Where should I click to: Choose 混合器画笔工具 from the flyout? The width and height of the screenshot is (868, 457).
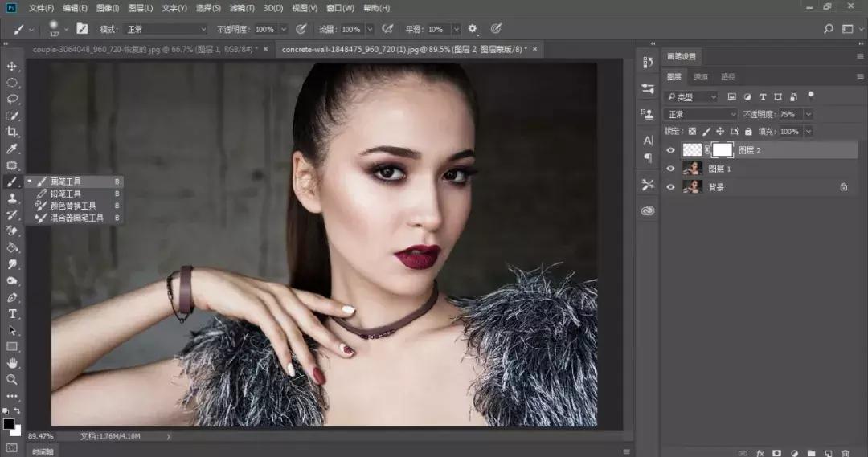coord(76,218)
